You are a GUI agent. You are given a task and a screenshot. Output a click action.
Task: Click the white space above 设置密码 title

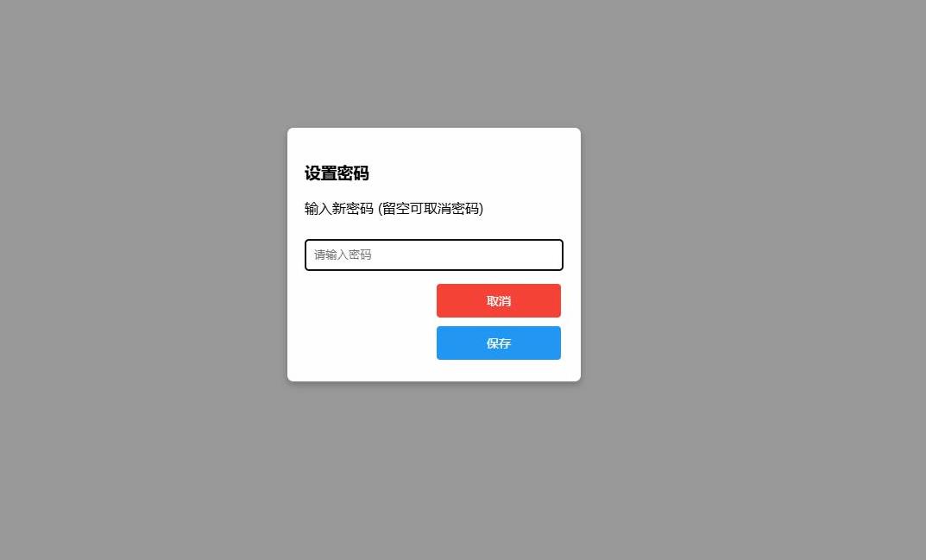click(x=433, y=145)
